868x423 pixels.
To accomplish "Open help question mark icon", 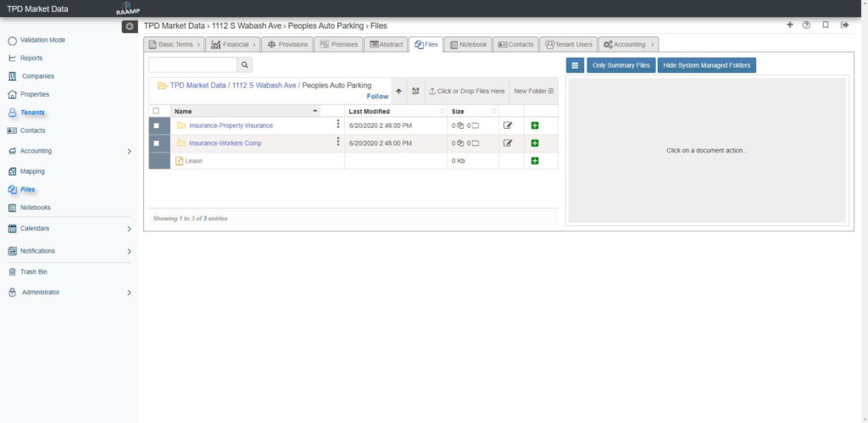I will pos(806,25).
